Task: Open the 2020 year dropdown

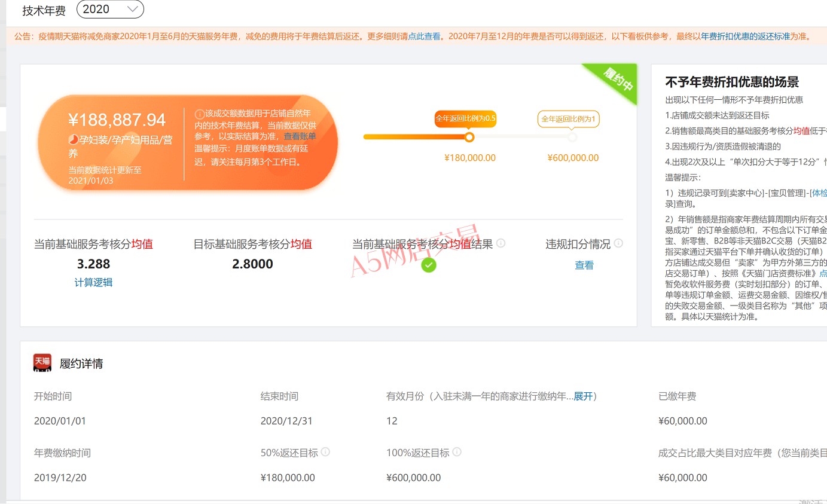Action: point(110,9)
